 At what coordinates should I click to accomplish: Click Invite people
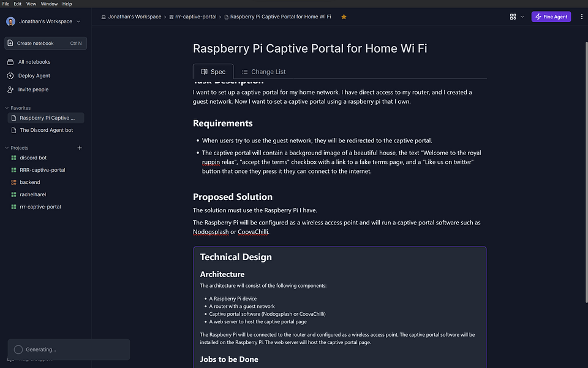tap(33, 90)
